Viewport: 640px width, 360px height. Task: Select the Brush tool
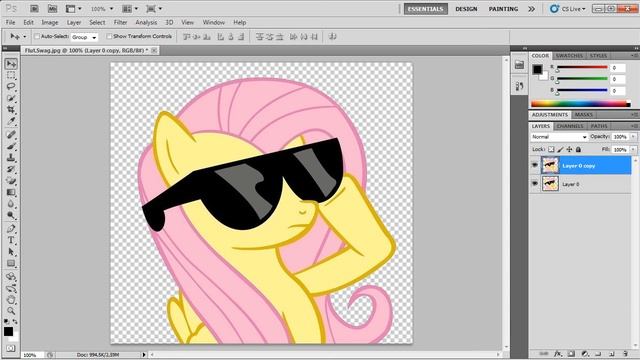(11, 146)
